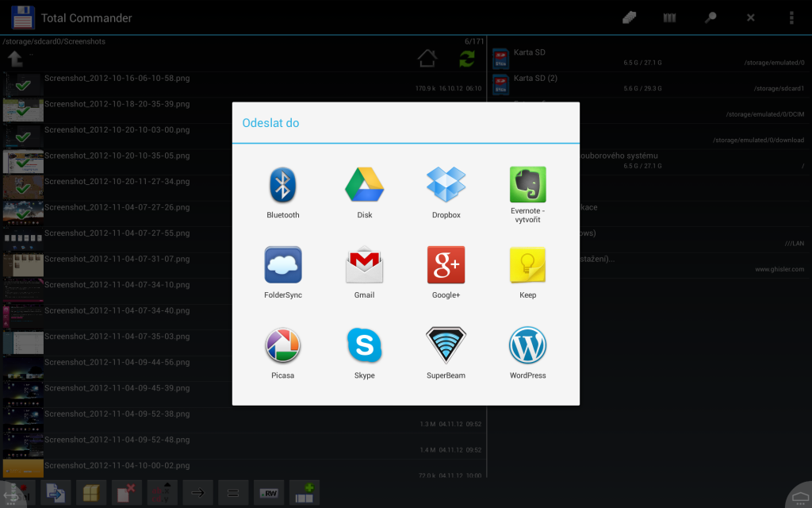Choose Dropbox in the share dialog
This screenshot has height=508, width=812.
446,193
